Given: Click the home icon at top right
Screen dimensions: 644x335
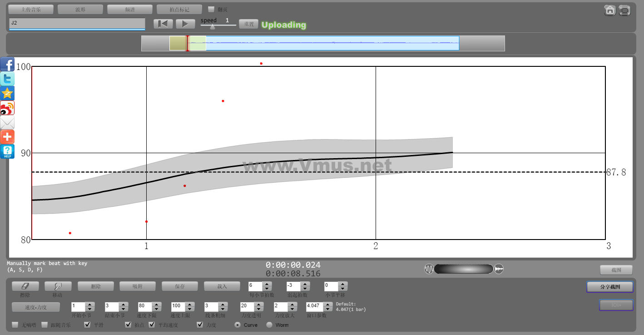Looking at the screenshot, I should (x=610, y=10).
